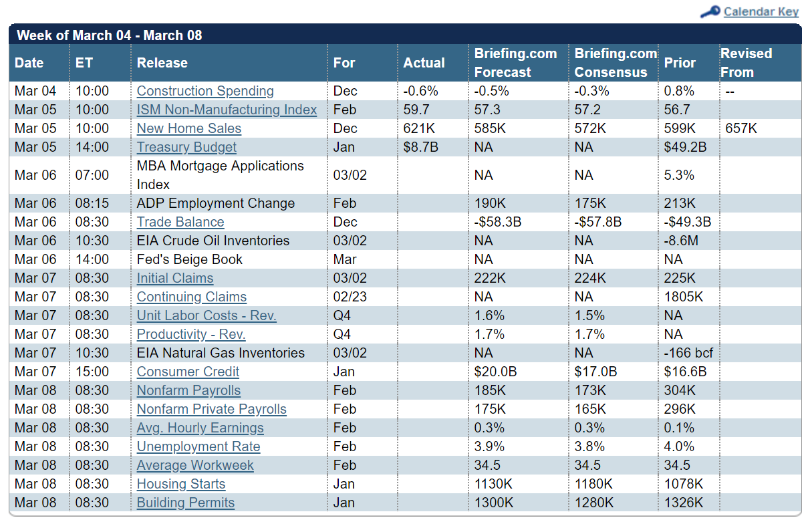
Task: Click the 213K ADP Employment prior
Action: [680, 203]
